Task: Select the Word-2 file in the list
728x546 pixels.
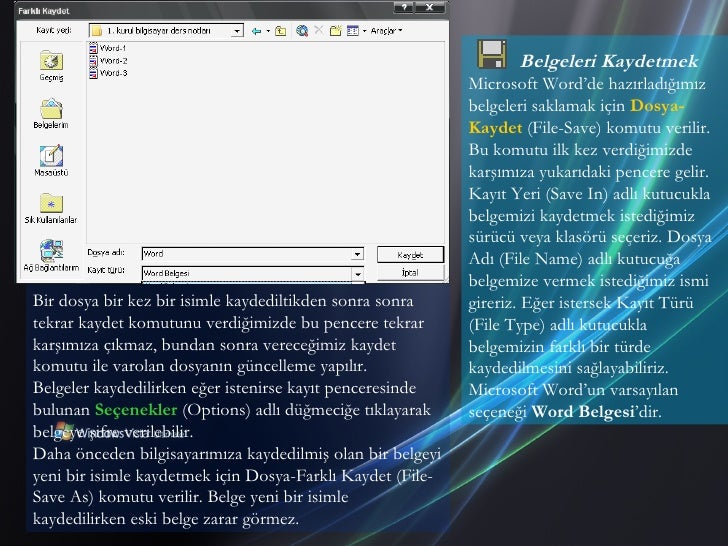Action: pyautogui.click(x=108, y=60)
